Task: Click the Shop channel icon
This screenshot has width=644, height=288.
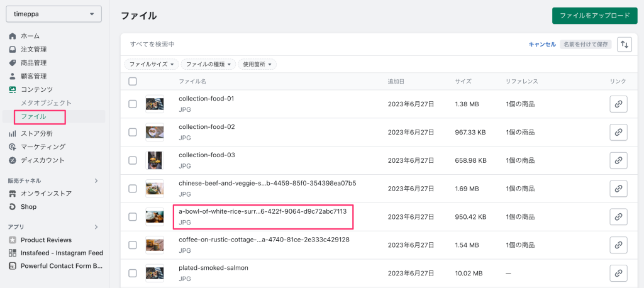Action: (13, 206)
